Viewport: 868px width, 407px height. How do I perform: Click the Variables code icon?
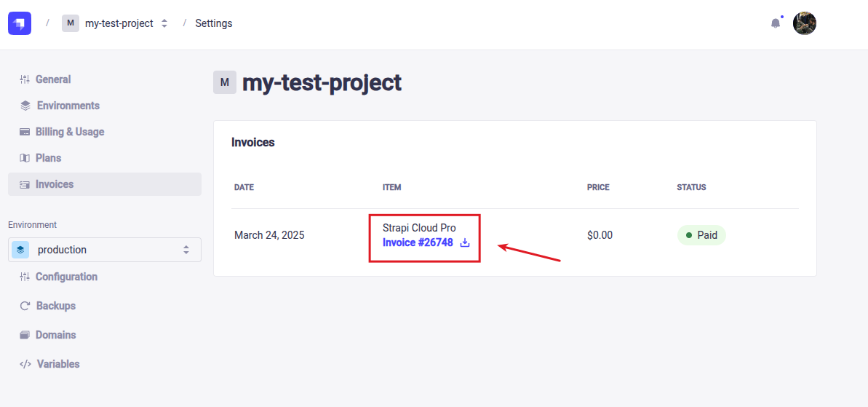[25, 364]
